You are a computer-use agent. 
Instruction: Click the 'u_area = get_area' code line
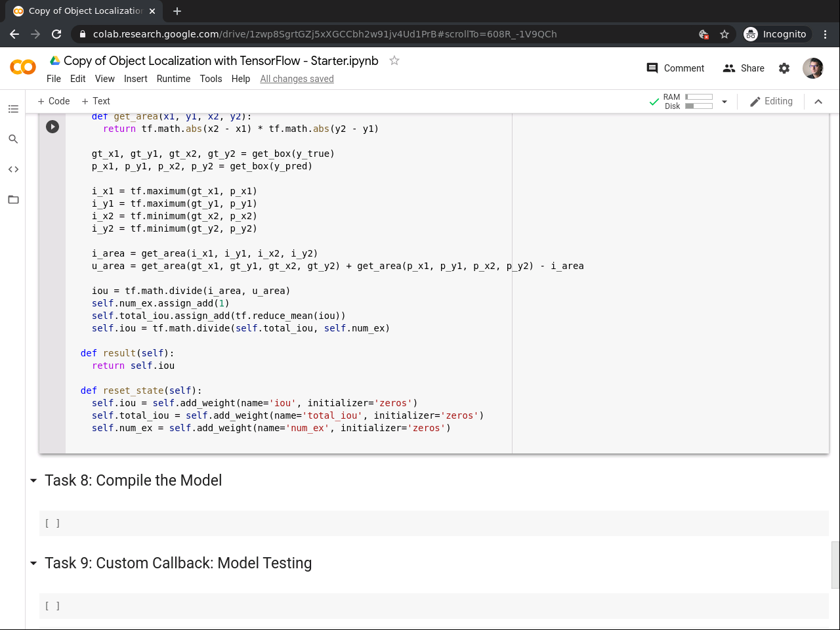(338, 266)
